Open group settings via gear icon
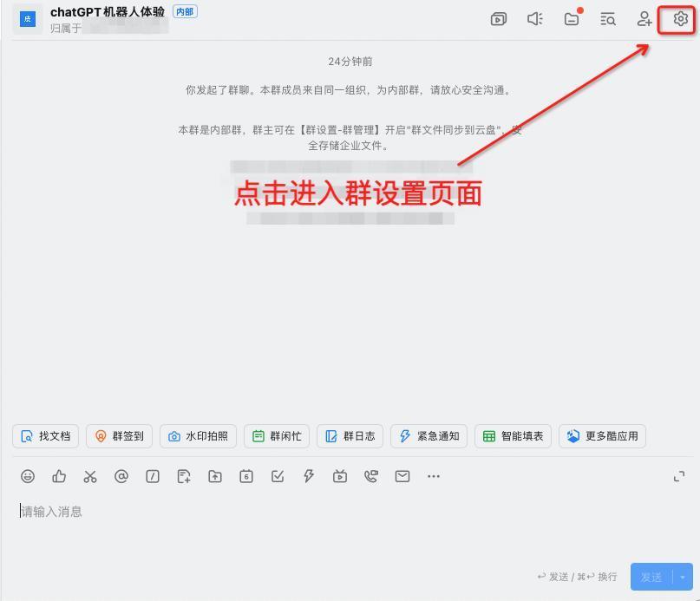This screenshot has height=601, width=700. (x=680, y=19)
